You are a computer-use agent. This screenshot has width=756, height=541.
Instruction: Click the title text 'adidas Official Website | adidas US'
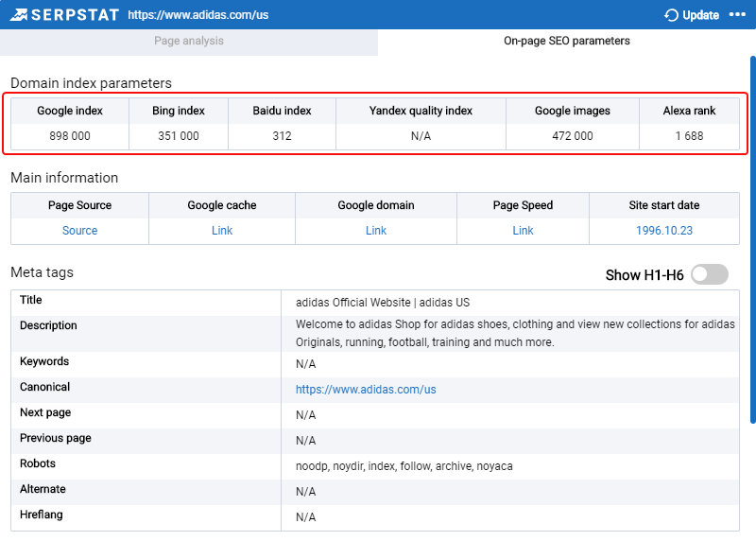[x=383, y=303]
